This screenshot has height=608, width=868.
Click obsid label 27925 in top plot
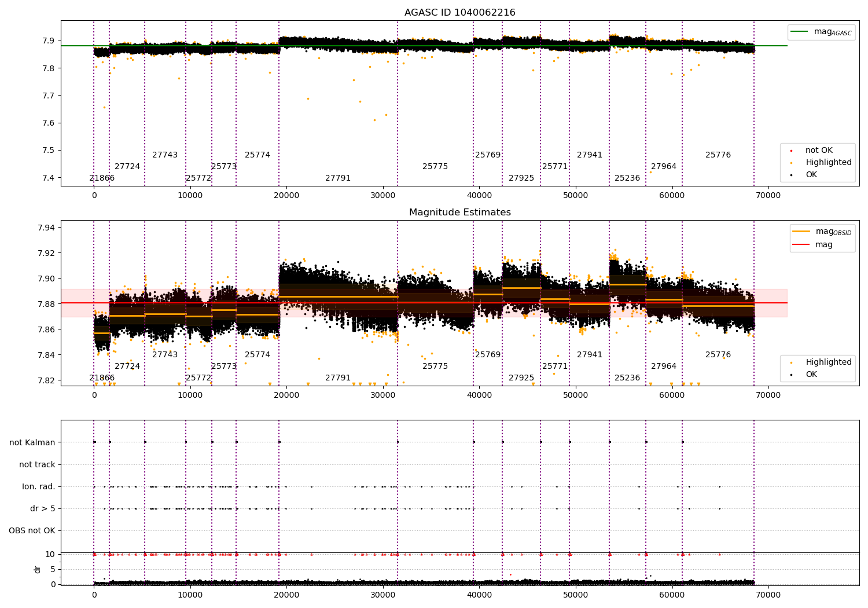pos(521,178)
